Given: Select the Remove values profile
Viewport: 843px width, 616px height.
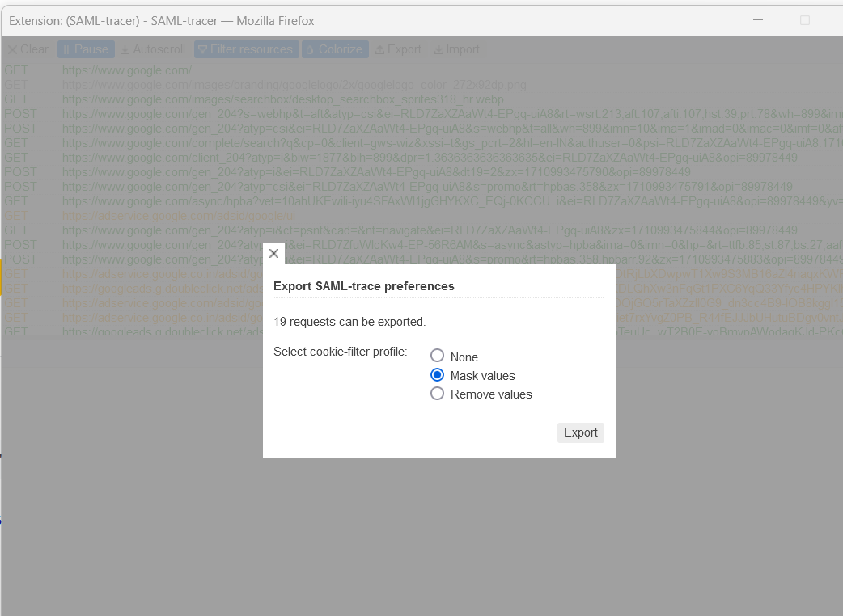Looking at the screenshot, I should pos(437,394).
